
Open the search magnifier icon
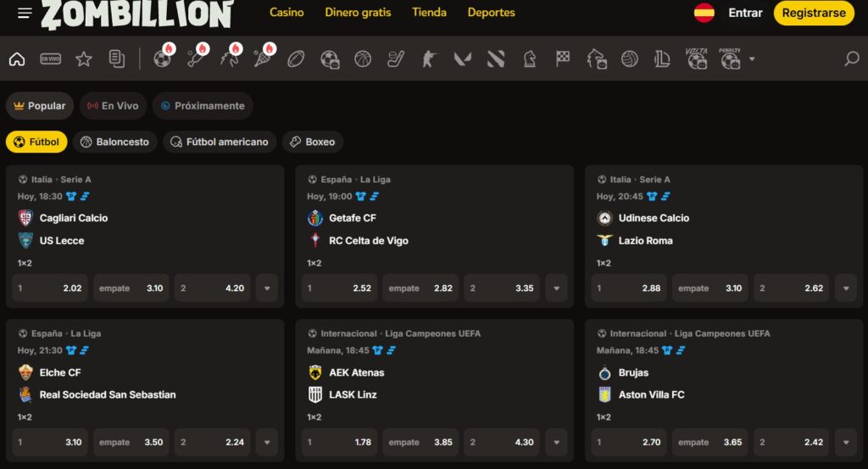[852, 59]
